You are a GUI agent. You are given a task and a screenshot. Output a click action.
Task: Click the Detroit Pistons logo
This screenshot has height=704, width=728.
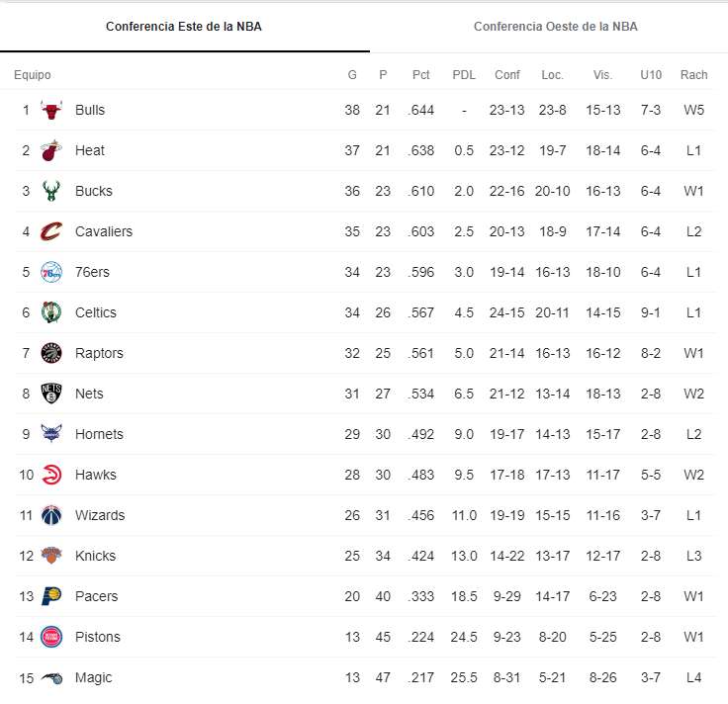coord(51,637)
